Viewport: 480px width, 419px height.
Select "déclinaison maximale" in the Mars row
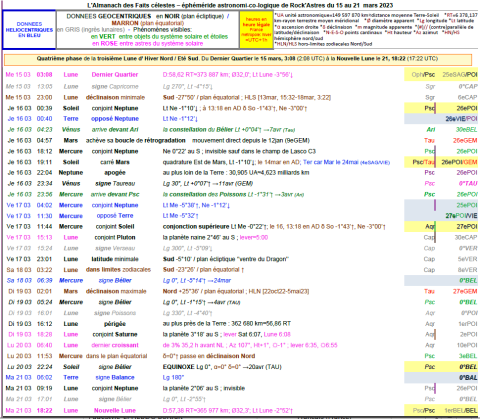coord(116,291)
